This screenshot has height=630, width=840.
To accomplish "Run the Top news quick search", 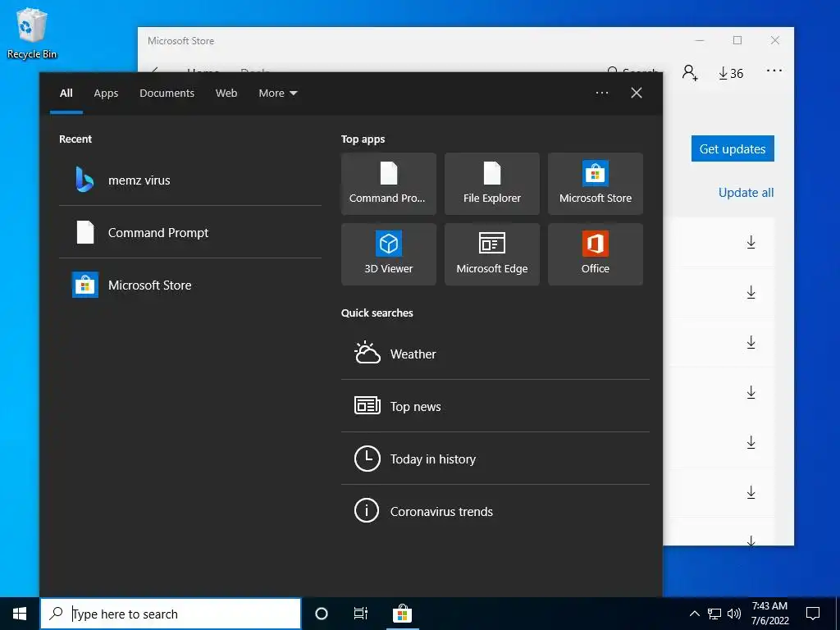I will (495, 406).
